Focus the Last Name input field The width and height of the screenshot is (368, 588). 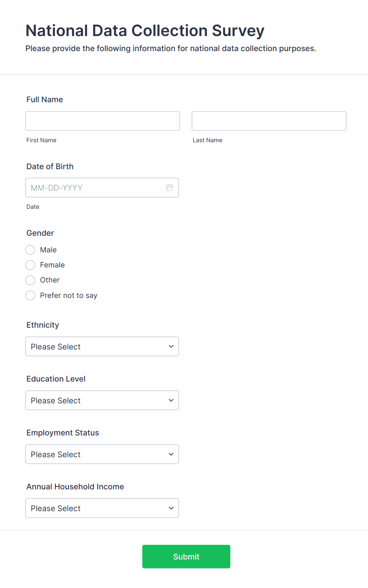tap(269, 121)
